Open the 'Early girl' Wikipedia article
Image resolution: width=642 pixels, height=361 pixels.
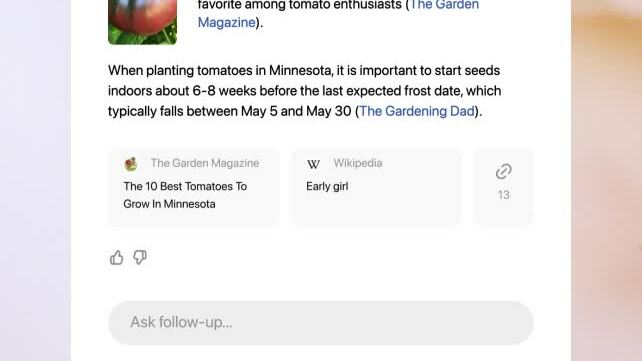[327, 186]
